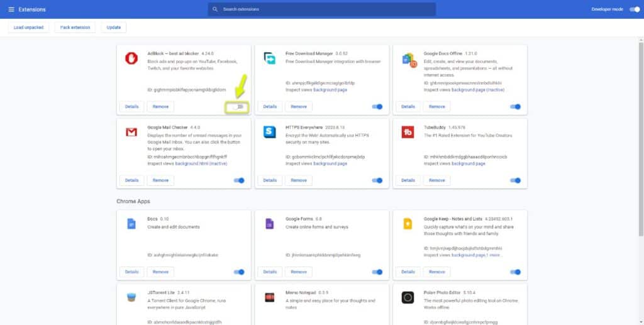Open HTTPS Everywhere background page link
This screenshot has height=325, width=644.
330,163
